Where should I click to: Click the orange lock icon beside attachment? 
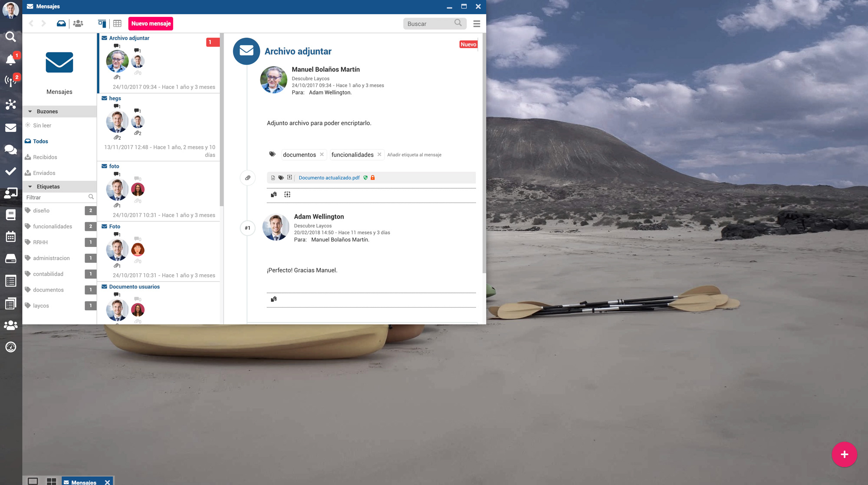372,178
